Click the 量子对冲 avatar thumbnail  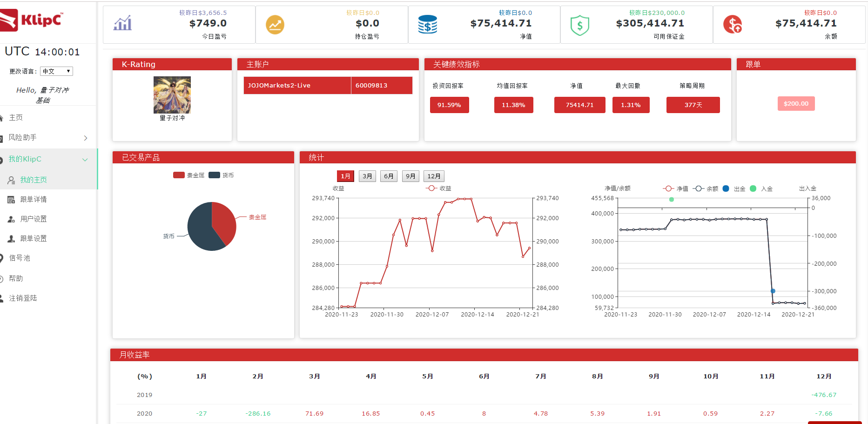click(x=172, y=95)
